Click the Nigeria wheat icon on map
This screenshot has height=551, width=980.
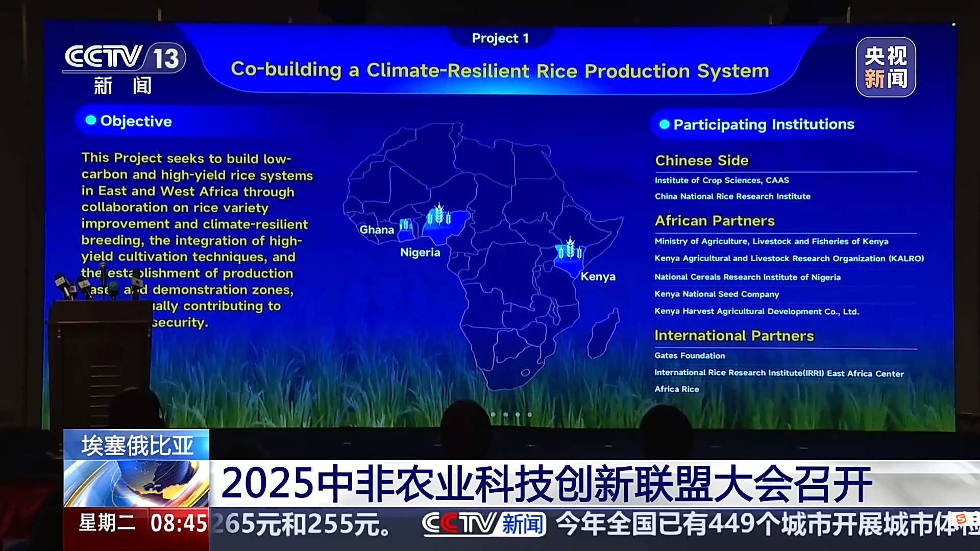point(438,215)
